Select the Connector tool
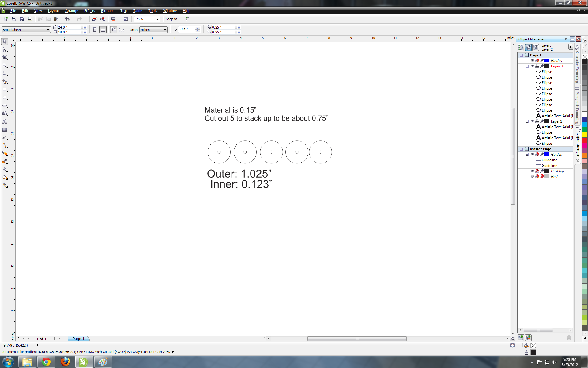Viewport: 588px width, 368px height. tap(5, 145)
